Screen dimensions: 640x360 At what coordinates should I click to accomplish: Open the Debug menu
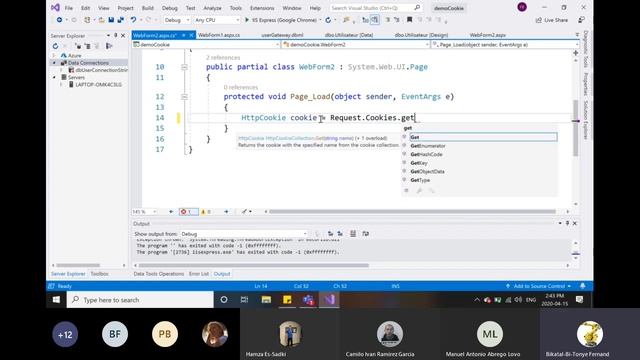click(x=169, y=8)
